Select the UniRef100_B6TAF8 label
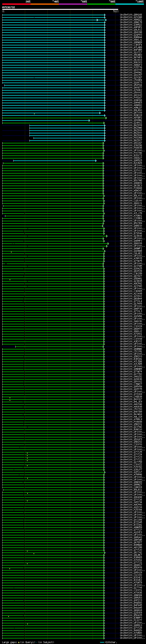The image size is (146, 644). pyautogui.click(x=131, y=58)
